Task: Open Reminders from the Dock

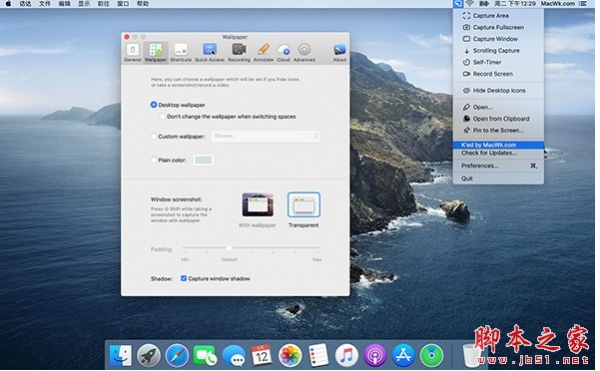Action: [318, 355]
